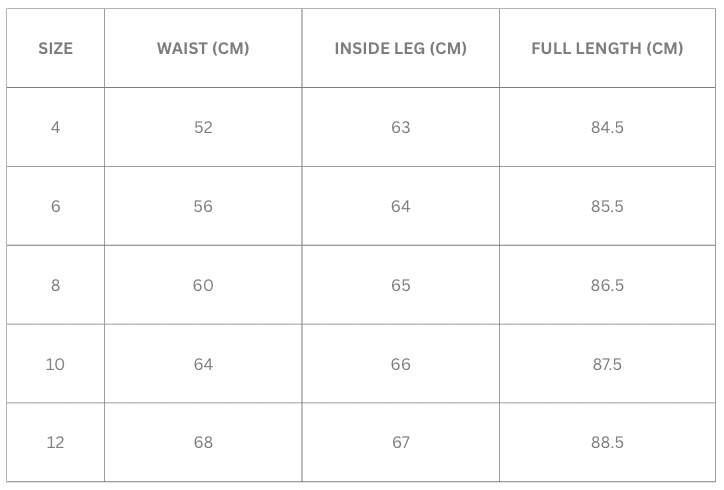Click the waist value 60

pos(203,285)
